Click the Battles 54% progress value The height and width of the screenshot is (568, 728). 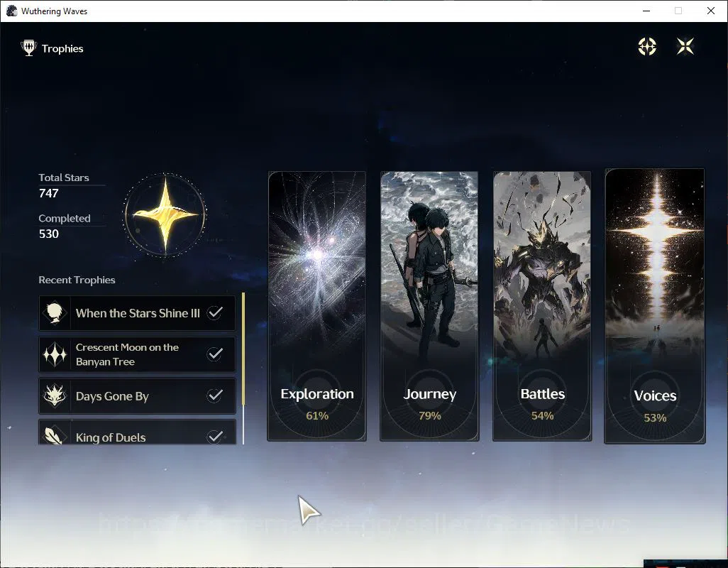click(x=542, y=415)
